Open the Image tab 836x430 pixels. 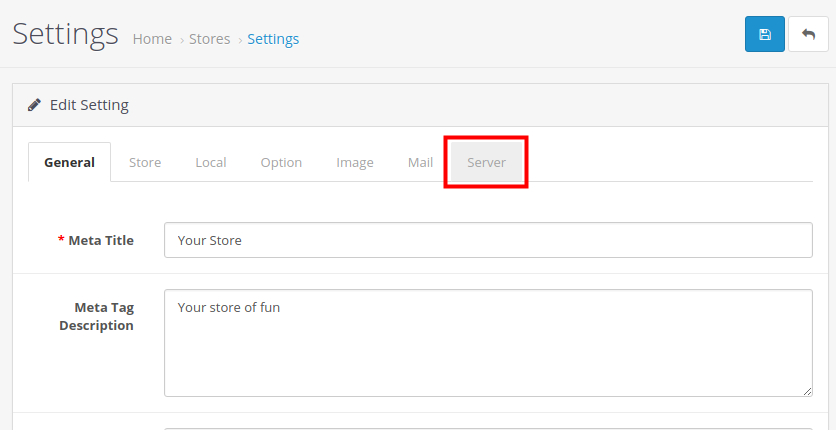tap(355, 162)
